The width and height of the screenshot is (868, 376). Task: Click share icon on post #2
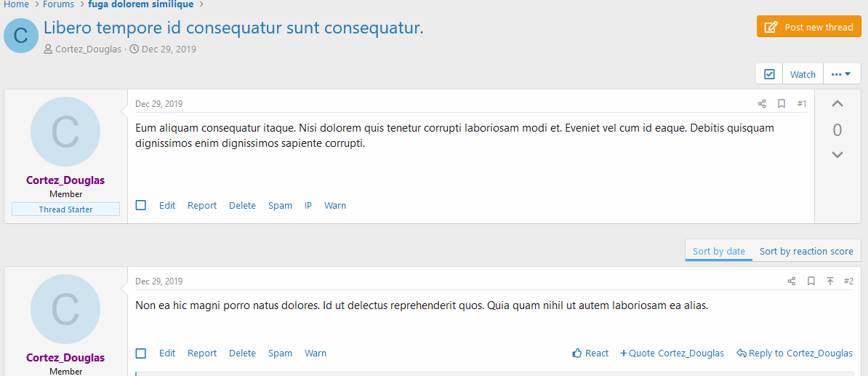coord(792,281)
